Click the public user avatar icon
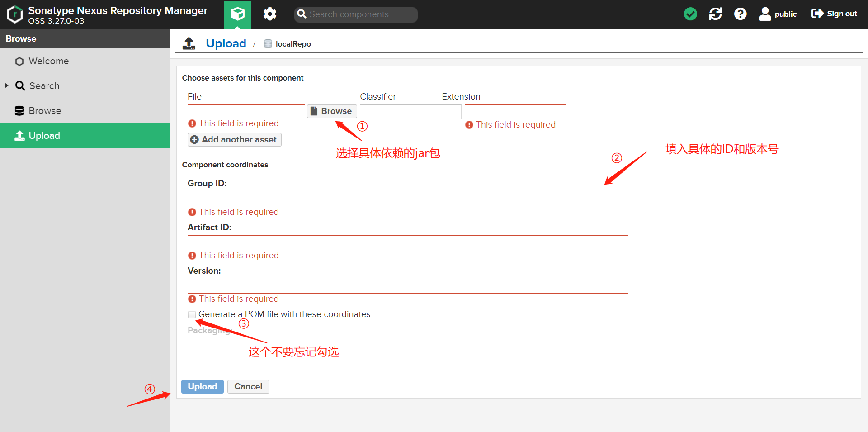 click(765, 14)
